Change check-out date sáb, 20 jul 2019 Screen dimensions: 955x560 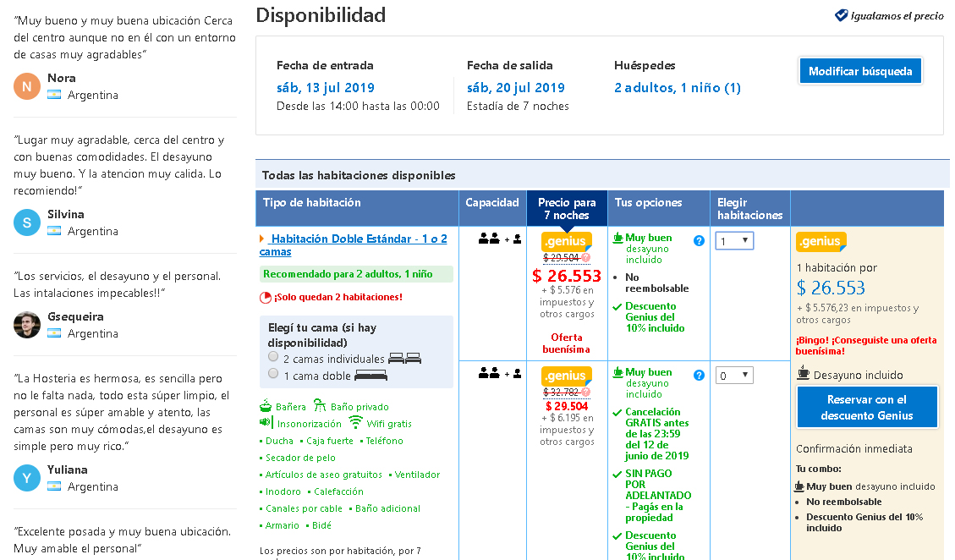516,88
